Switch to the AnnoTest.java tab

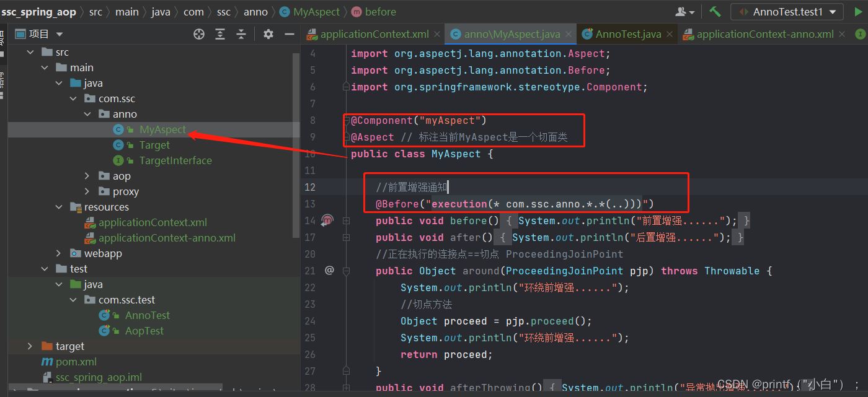click(628, 34)
